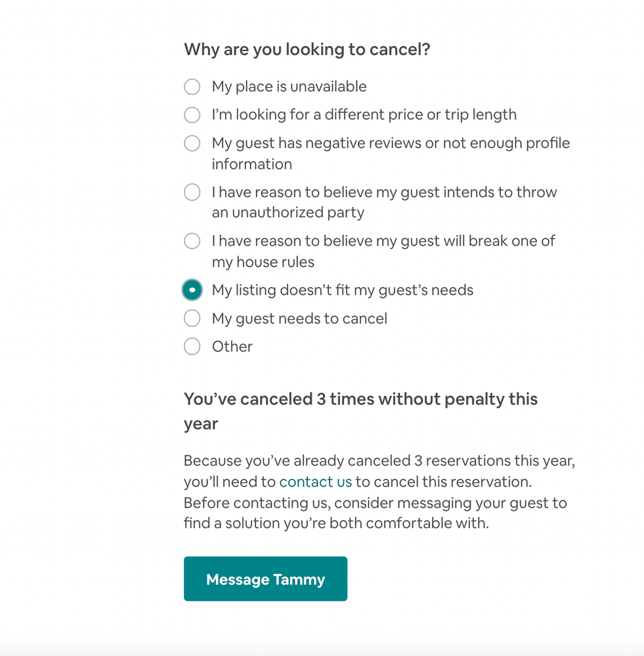The height and width of the screenshot is (656, 644).
Task: Choose the different price or trip length radio
Action: point(192,115)
